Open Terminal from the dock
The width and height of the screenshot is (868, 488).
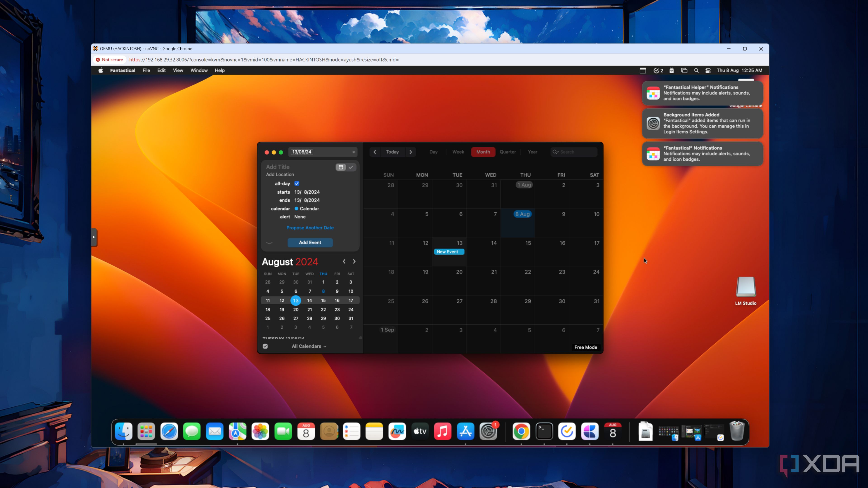544,432
